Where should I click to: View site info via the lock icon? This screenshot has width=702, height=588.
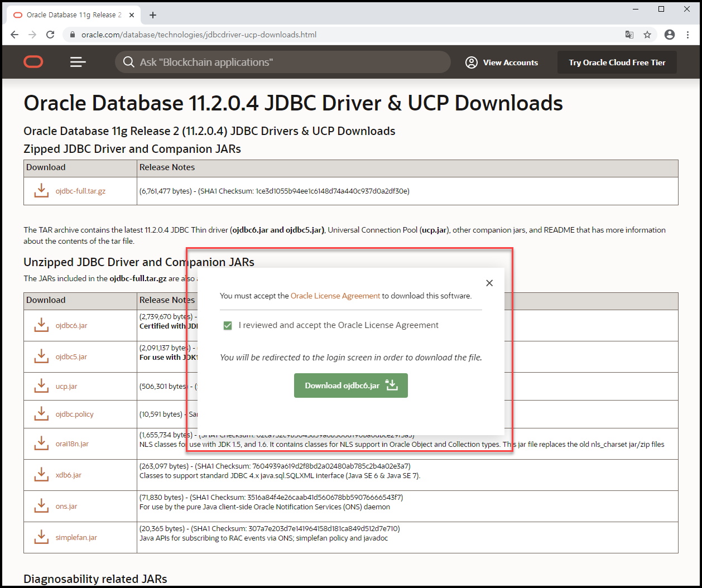pyautogui.click(x=72, y=35)
